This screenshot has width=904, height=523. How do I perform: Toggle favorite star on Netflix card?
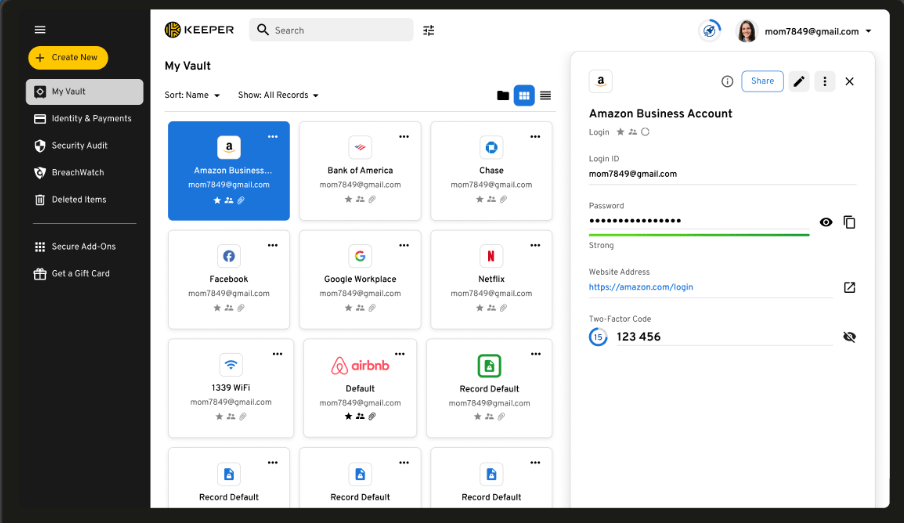pyautogui.click(x=479, y=308)
